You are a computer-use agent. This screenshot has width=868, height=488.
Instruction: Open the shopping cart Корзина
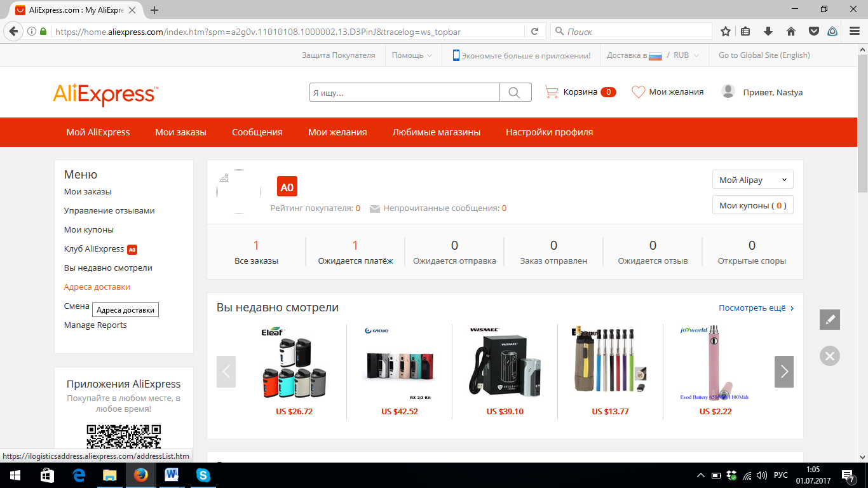(x=580, y=92)
